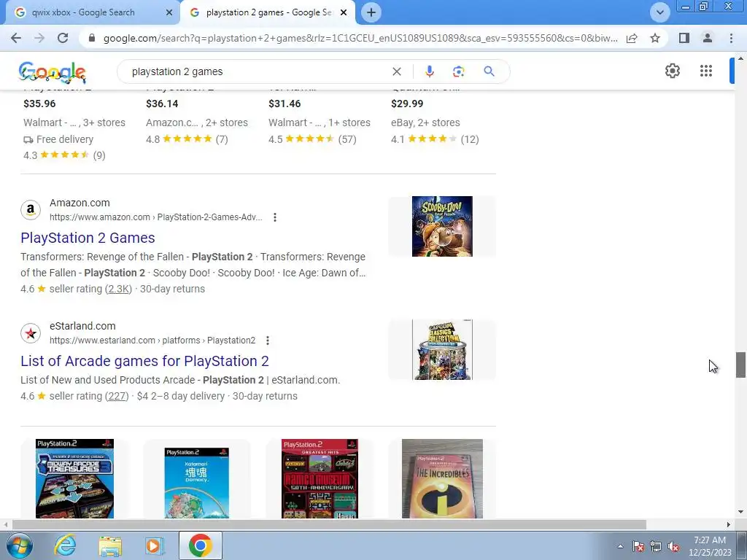Open Chrome three-dot menu
This screenshot has width=747, height=560.
731,38
